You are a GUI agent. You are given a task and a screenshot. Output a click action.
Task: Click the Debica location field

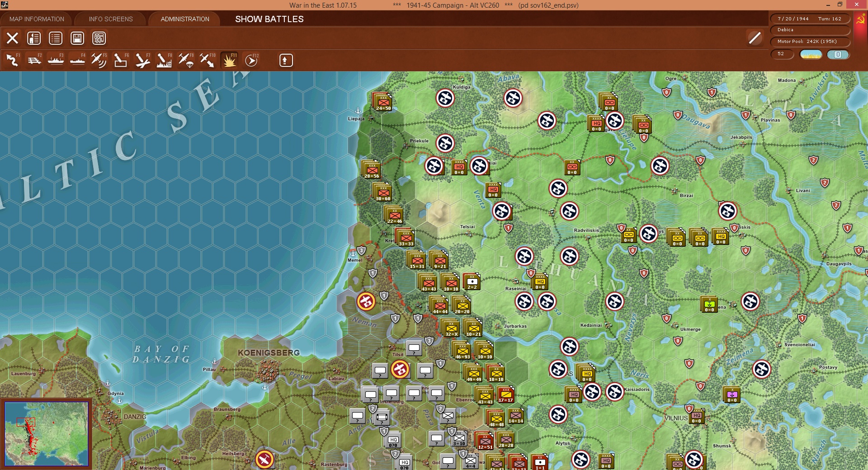(810, 30)
